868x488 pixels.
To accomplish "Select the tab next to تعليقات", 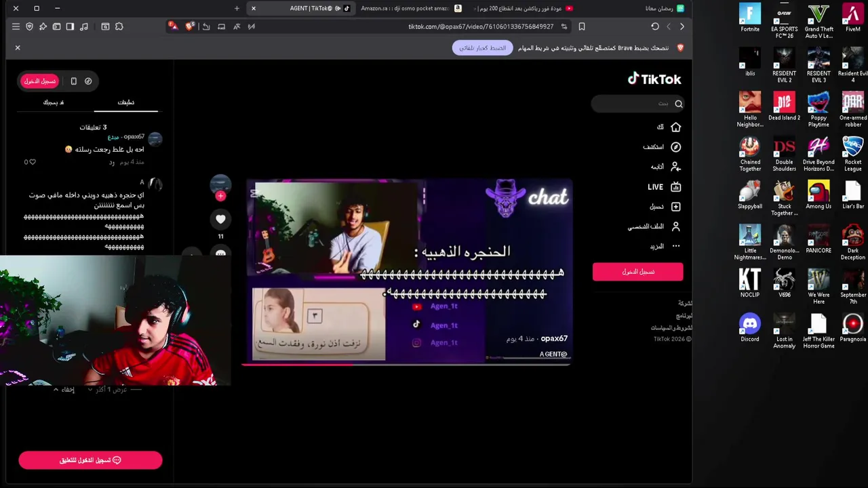I will coord(53,102).
